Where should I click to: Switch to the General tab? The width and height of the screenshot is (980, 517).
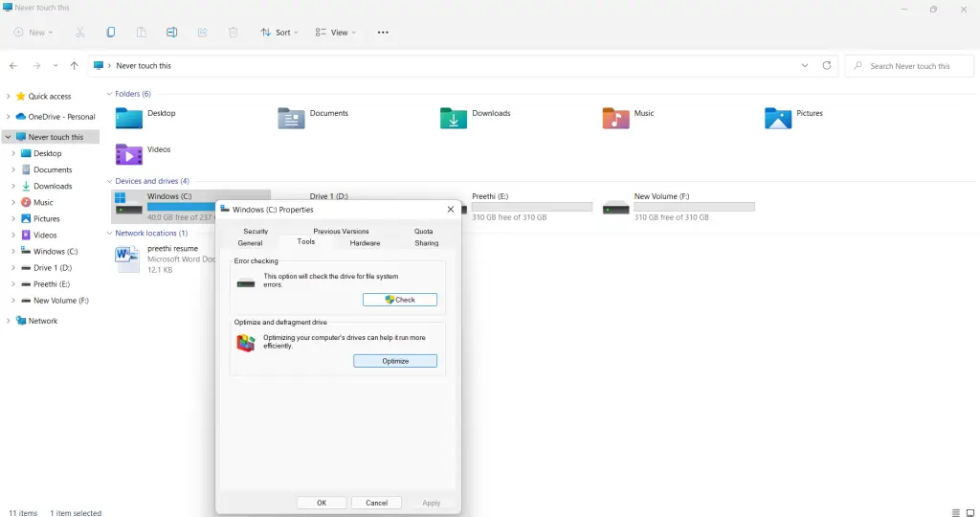pyautogui.click(x=250, y=242)
